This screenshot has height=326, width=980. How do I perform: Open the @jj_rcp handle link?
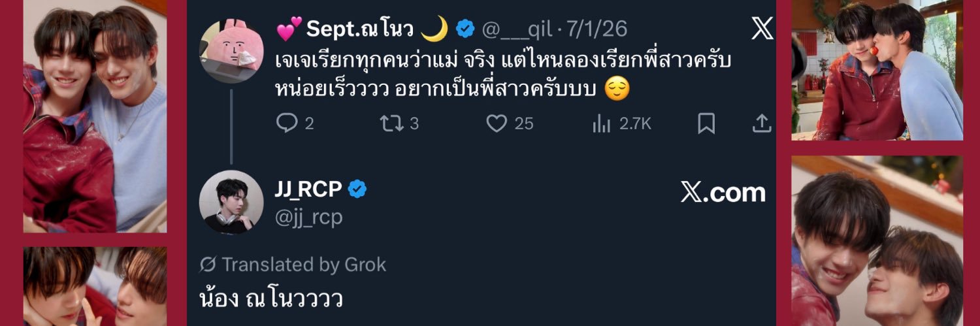[x=308, y=217]
